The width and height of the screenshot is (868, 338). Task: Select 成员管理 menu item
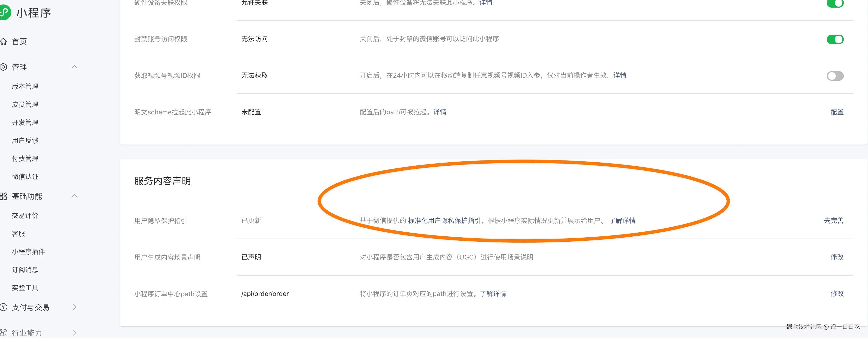point(25,105)
